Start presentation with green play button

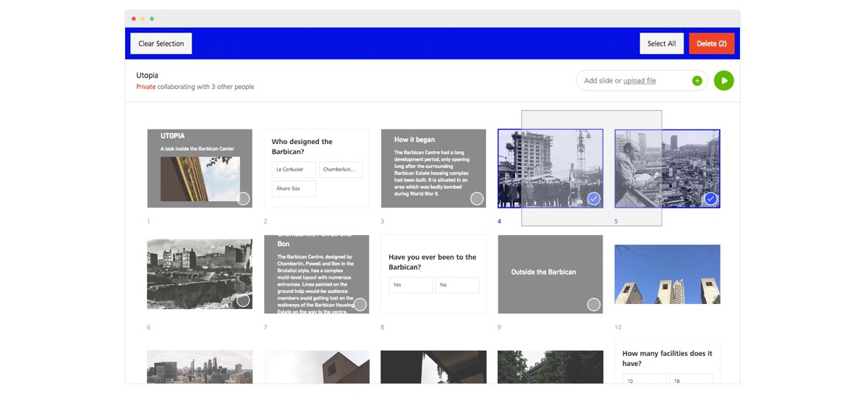tap(724, 81)
